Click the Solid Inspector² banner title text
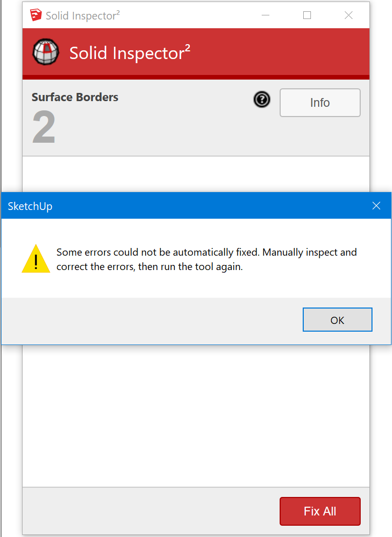The width and height of the screenshot is (392, 537). point(130,53)
